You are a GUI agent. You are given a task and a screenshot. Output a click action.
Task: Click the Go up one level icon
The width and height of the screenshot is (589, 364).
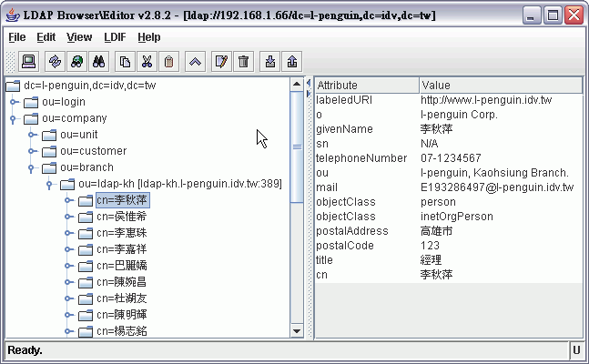(x=194, y=62)
